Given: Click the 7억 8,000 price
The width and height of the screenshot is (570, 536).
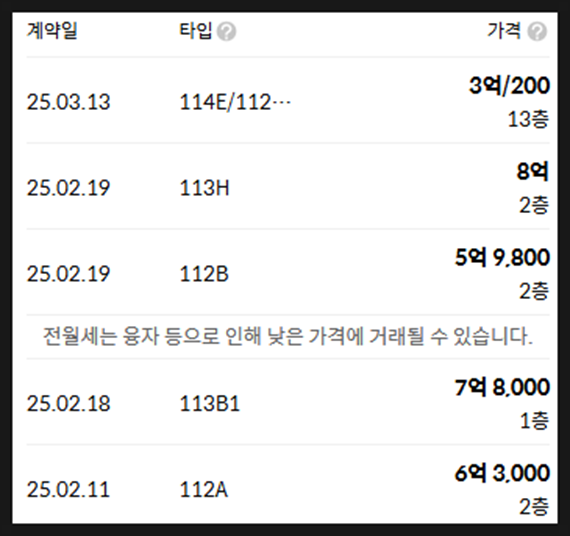Looking at the screenshot, I should tap(502, 387).
